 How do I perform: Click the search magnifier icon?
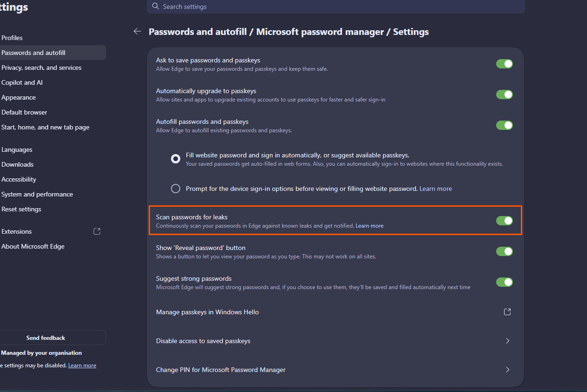pyautogui.click(x=156, y=7)
